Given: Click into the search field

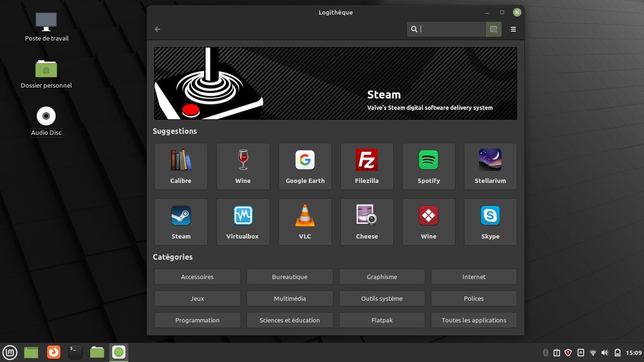Looking at the screenshot, I should 446,29.
